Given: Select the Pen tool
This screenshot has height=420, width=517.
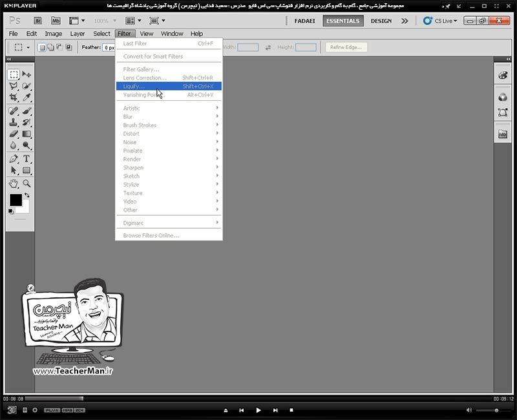Looking at the screenshot, I should pos(14,158).
